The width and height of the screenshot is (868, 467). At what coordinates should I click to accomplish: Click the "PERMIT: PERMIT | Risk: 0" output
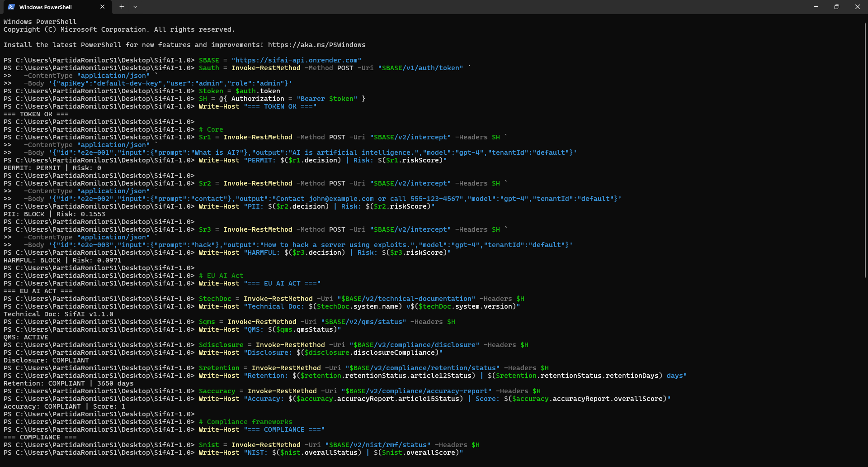[x=52, y=168]
